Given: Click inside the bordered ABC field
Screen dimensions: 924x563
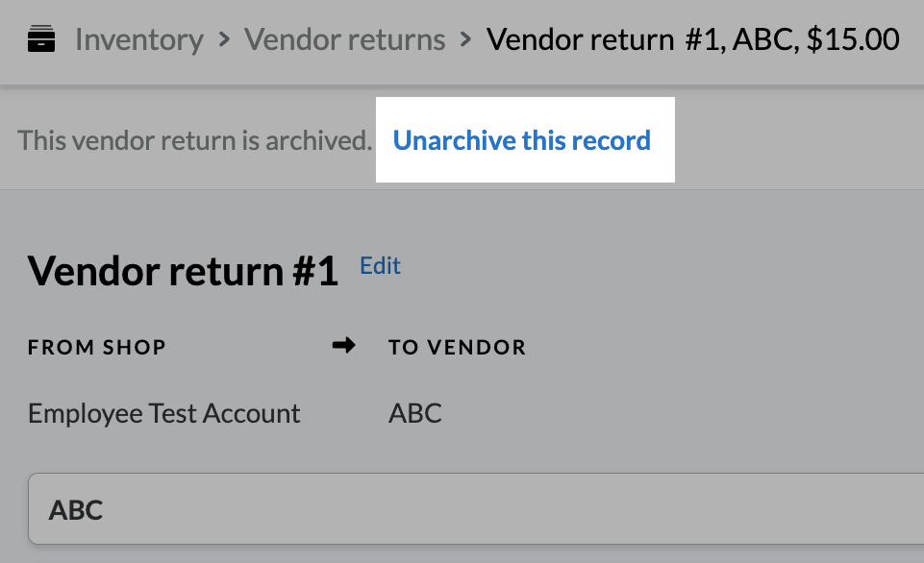Looking at the screenshot, I should pyautogui.click(x=481, y=509).
